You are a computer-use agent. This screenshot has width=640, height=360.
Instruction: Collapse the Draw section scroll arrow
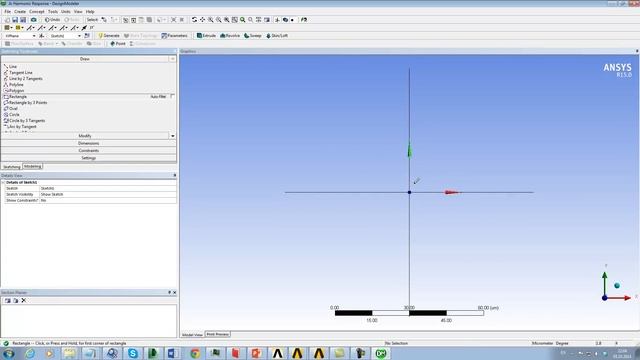click(173, 59)
